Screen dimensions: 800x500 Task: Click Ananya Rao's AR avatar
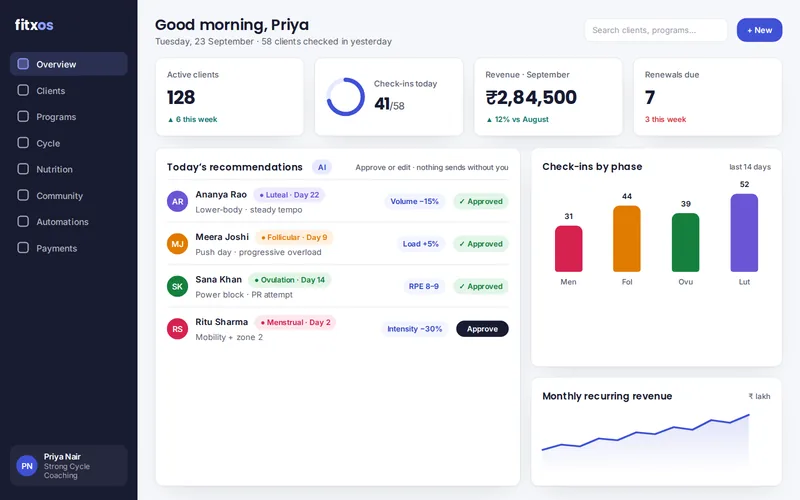178,202
